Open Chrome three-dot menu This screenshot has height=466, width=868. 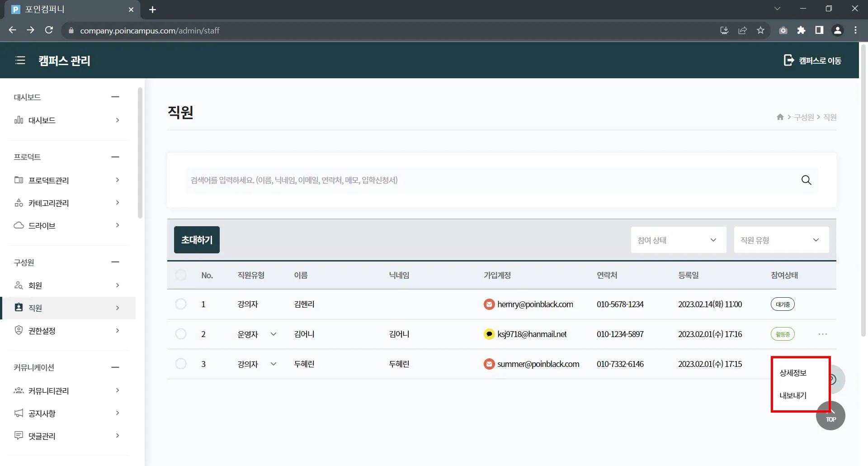coord(855,30)
